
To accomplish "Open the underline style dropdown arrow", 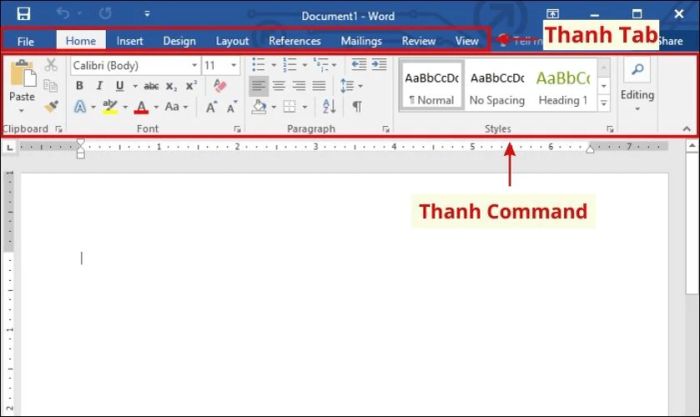I will click(x=135, y=86).
